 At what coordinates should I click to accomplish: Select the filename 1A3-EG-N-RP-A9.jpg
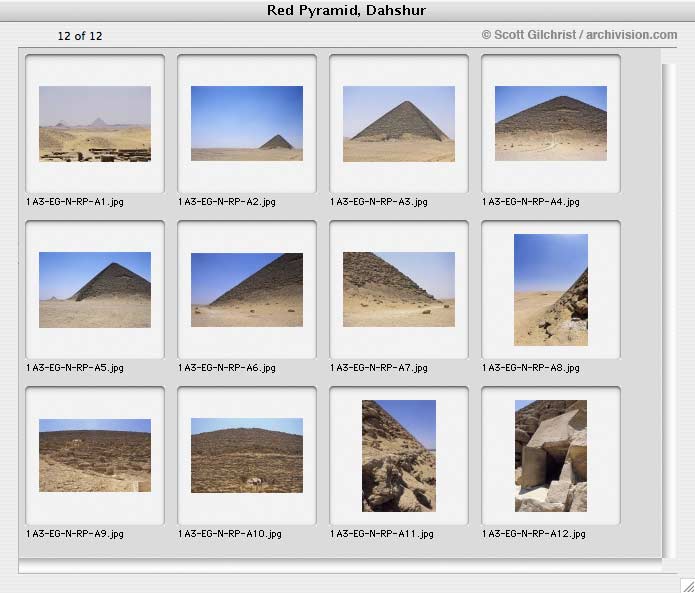[75, 534]
